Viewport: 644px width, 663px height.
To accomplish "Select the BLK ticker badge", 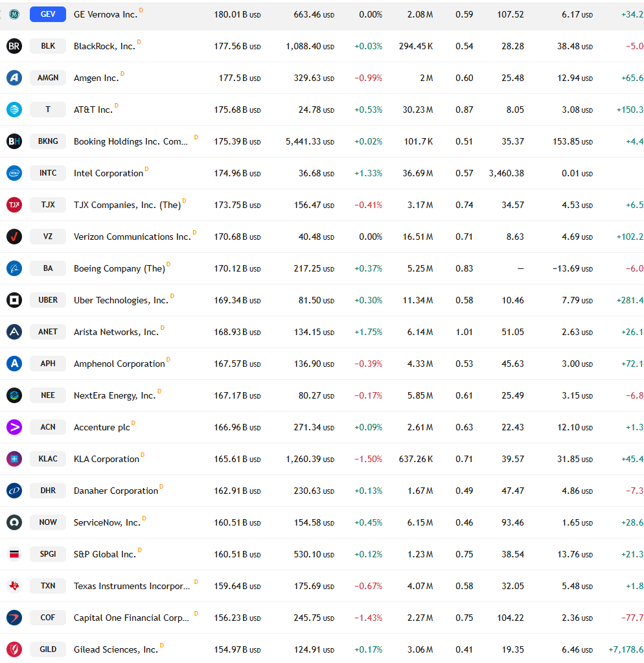I will coord(48,46).
